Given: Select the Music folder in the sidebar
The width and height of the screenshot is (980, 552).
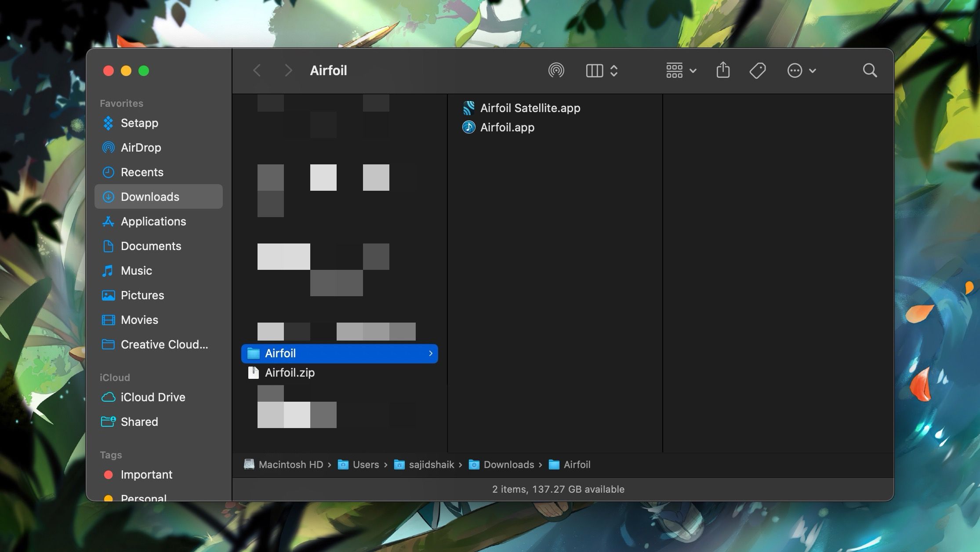Looking at the screenshot, I should click(136, 271).
